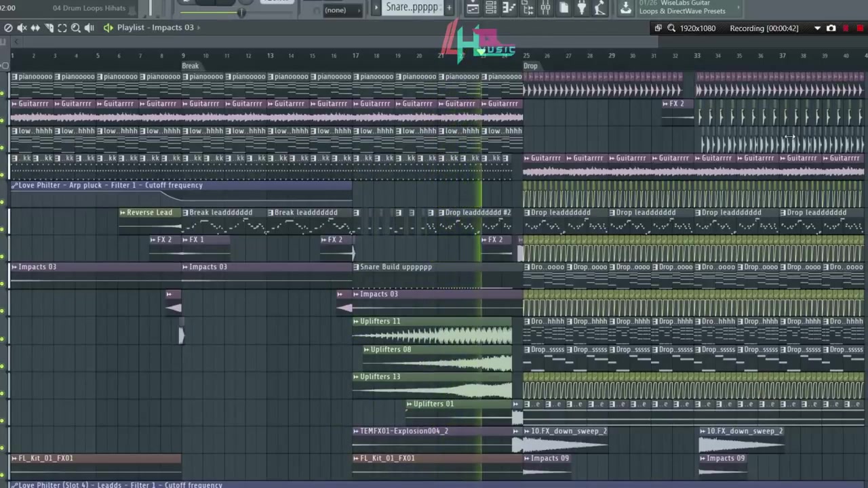
Task: Select the FL_Kit_01_FX01 clip at bar 17
Action: [x=436, y=466]
